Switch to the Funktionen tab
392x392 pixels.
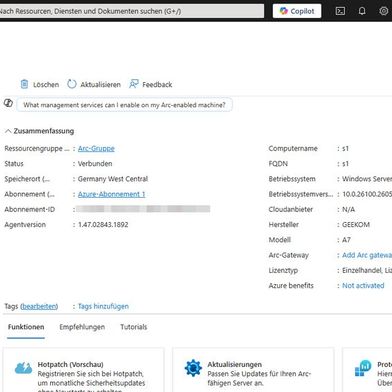tap(26, 327)
